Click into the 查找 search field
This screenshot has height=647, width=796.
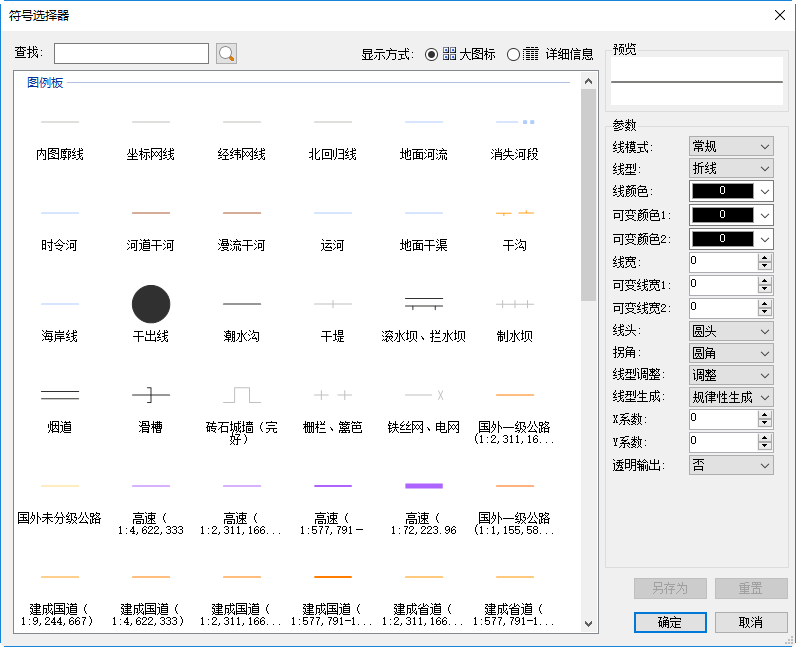pos(131,54)
